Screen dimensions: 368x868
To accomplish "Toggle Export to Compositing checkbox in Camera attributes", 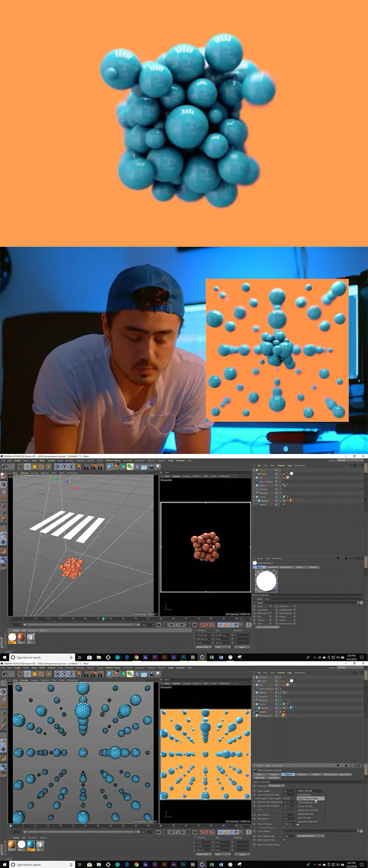I will click(284, 844).
